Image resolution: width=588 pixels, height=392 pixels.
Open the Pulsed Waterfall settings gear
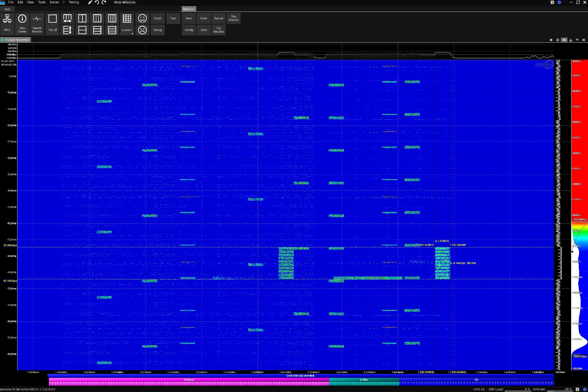(551, 40)
